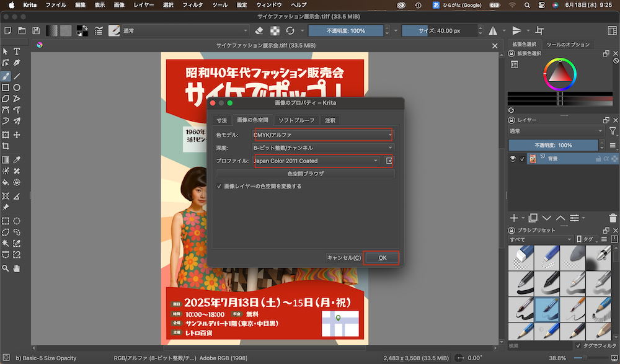Select the Text tool in toolbox
The image size is (620, 364).
(17, 51)
